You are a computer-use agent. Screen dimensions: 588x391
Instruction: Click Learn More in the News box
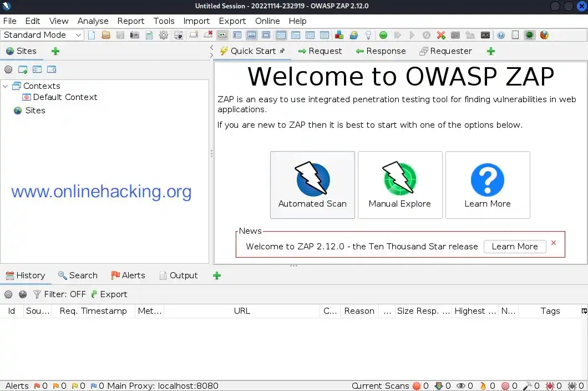[515, 247]
